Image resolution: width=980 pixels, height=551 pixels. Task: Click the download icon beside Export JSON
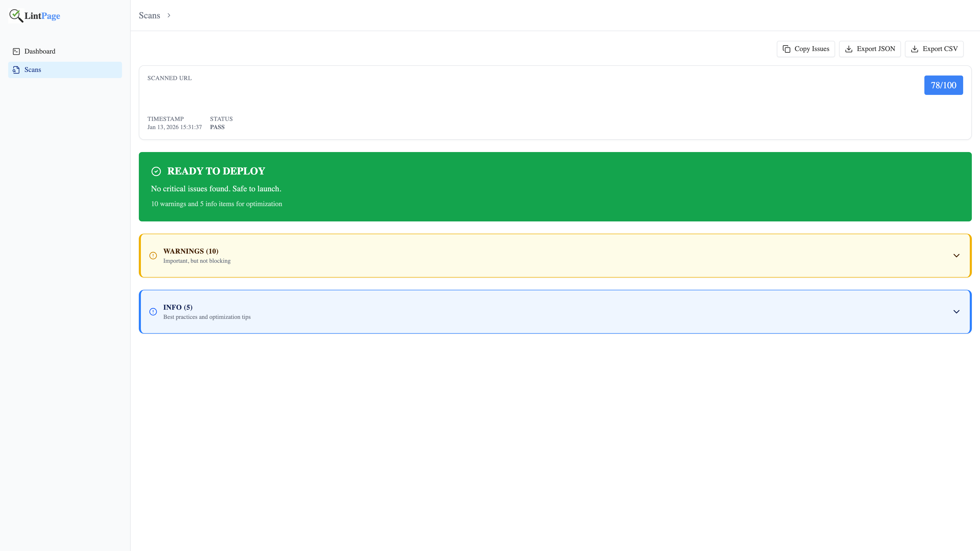(x=849, y=49)
